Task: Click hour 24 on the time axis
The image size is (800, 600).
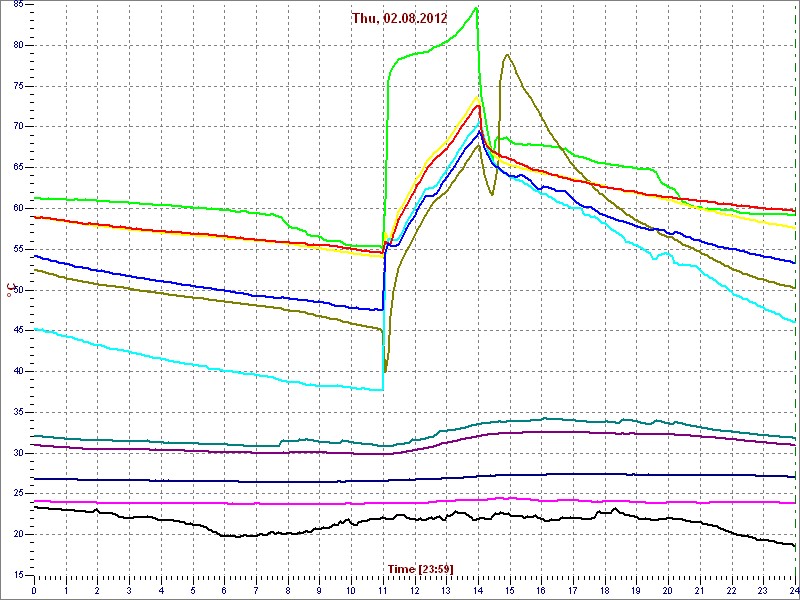Action: pos(793,590)
